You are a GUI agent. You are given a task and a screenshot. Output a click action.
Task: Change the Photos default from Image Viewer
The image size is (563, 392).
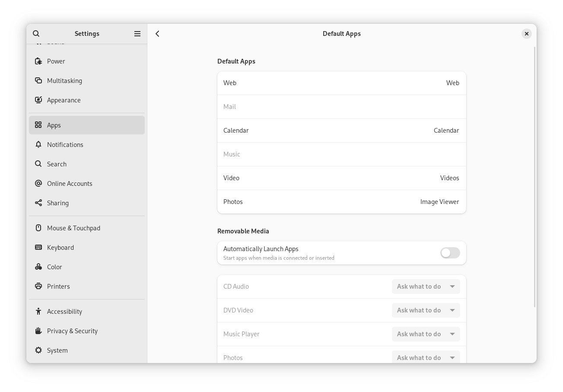(341, 201)
